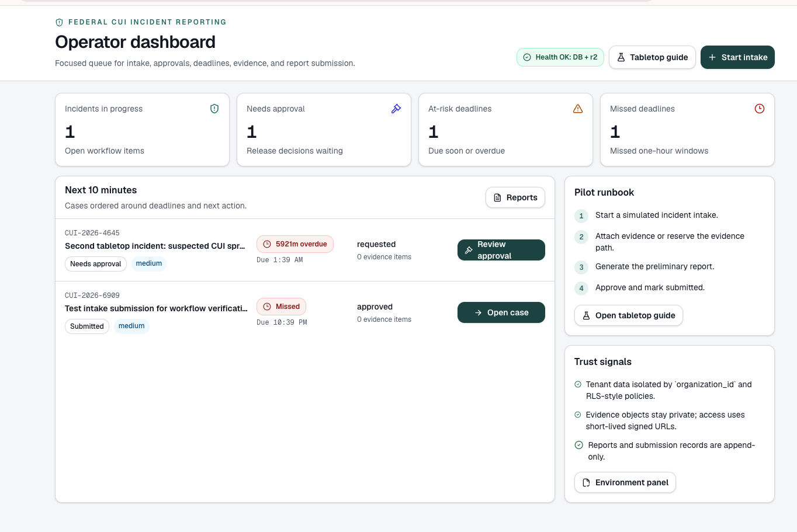Click the Submitted status chip
Image resolution: width=797 pixels, height=532 pixels.
[87, 326]
